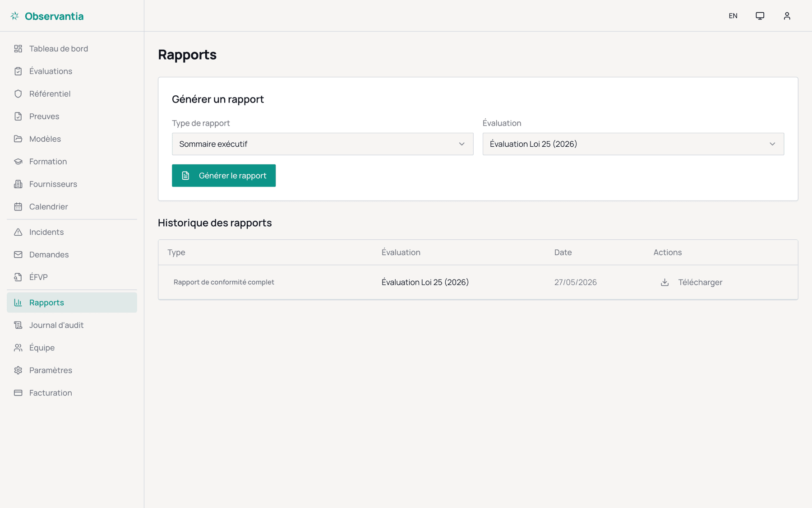This screenshot has height=508, width=812.
Task: Click the Demandes envelope icon
Action: click(x=18, y=254)
